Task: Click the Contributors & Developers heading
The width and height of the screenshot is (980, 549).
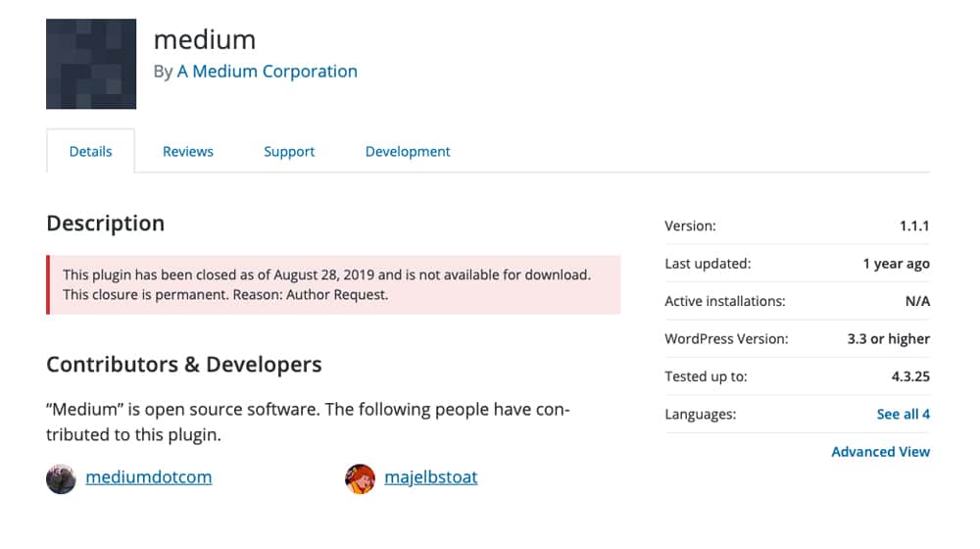Action: click(x=184, y=365)
